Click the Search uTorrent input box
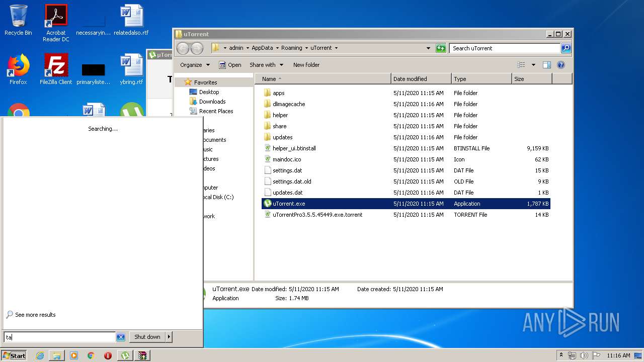 [x=505, y=48]
